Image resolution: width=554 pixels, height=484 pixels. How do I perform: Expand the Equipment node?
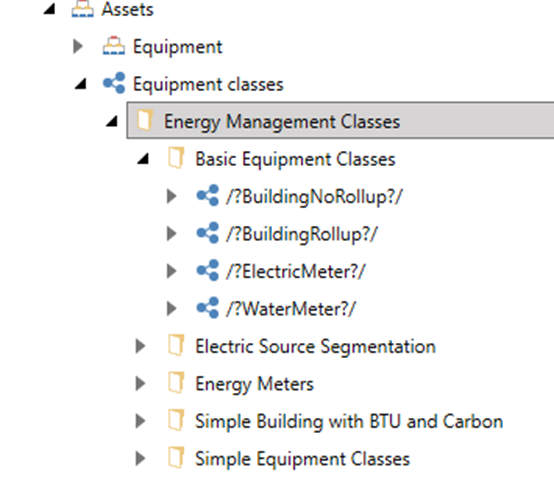78,46
